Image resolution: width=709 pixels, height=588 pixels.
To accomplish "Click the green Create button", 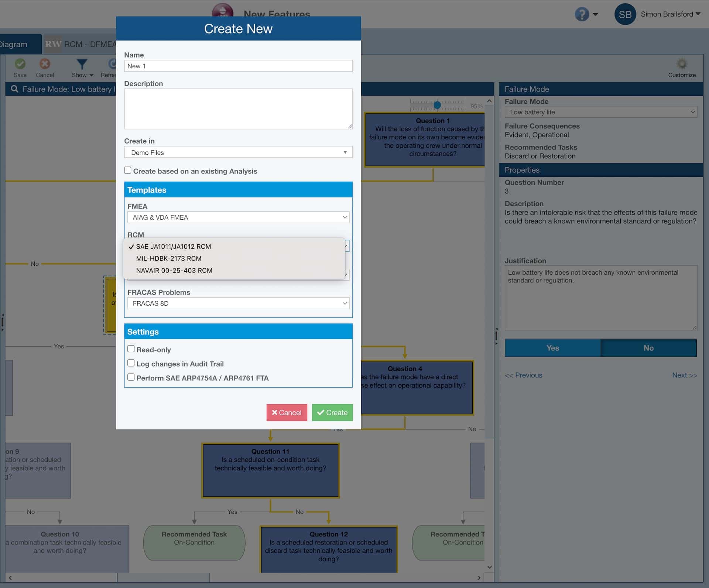I will tap(332, 412).
